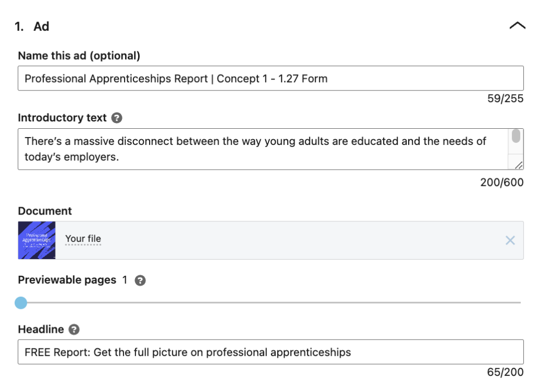This screenshot has width=539, height=392.
Task: Click the Introductory text scrollbar thumb
Action: point(517,136)
